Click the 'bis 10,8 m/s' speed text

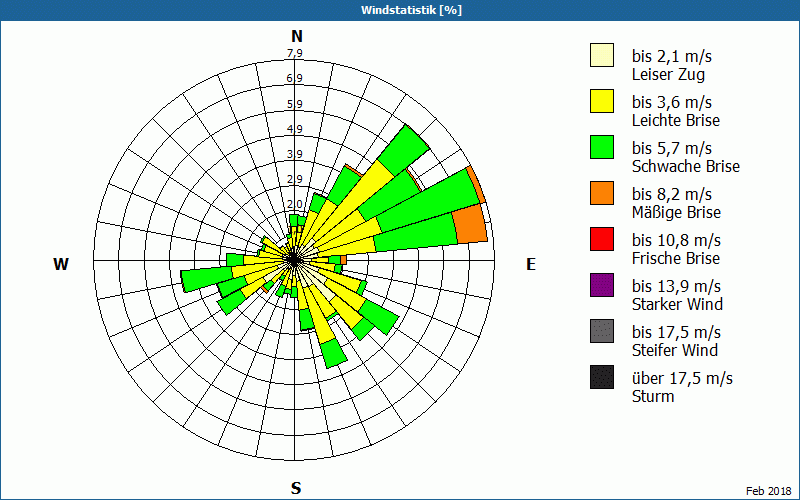(676, 239)
